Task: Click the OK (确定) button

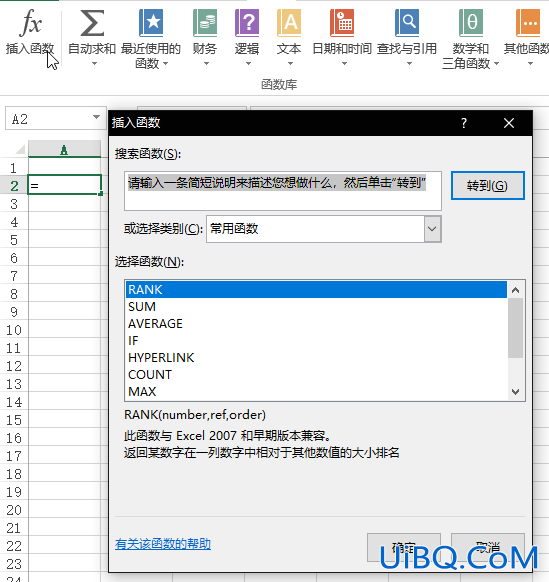Action: pos(403,548)
